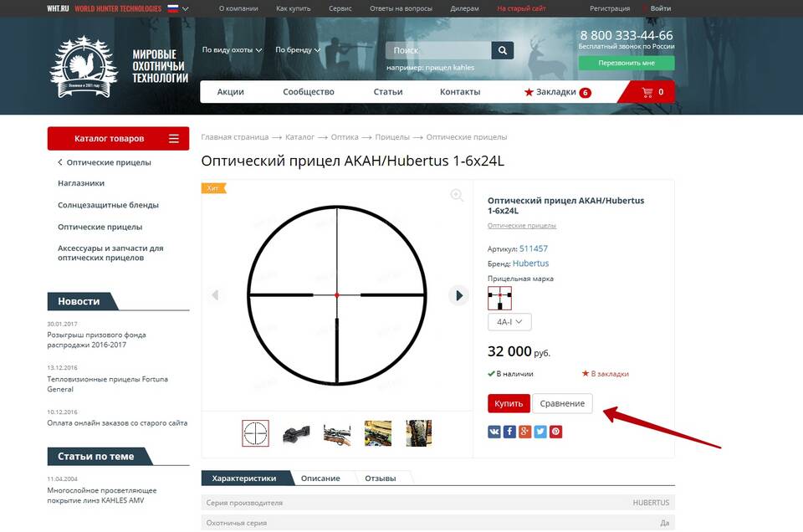The height and width of the screenshot is (532, 803).
Task: Click brand link 'Hubertus'
Action: click(x=530, y=263)
